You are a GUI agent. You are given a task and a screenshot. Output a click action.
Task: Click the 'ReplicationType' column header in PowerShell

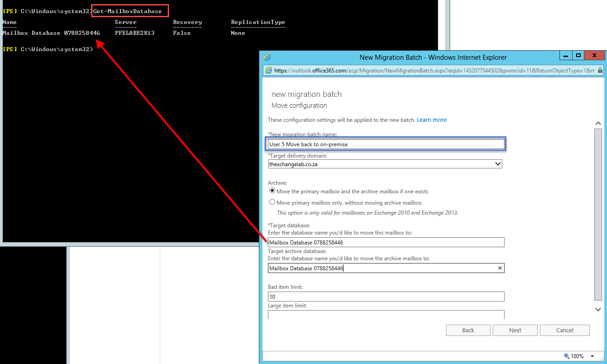pyautogui.click(x=258, y=22)
